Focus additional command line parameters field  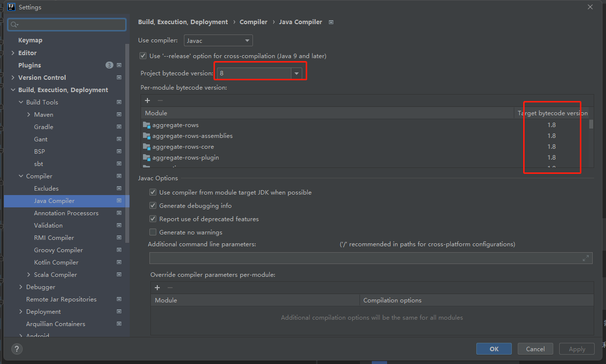tap(371, 258)
